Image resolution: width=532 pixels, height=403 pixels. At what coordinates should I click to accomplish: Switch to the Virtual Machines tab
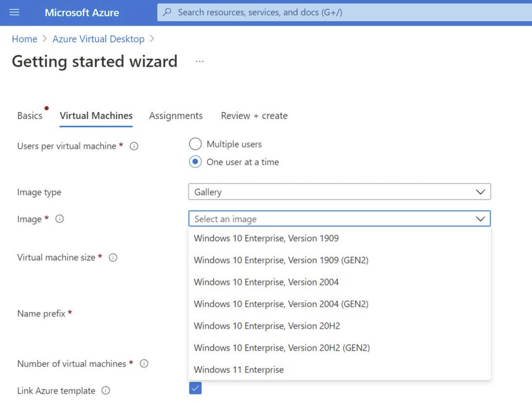tap(96, 116)
